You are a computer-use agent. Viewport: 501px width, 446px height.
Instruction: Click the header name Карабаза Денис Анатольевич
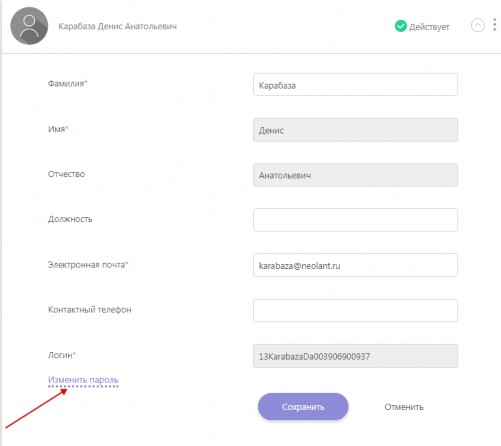pyautogui.click(x=118, y=26)
